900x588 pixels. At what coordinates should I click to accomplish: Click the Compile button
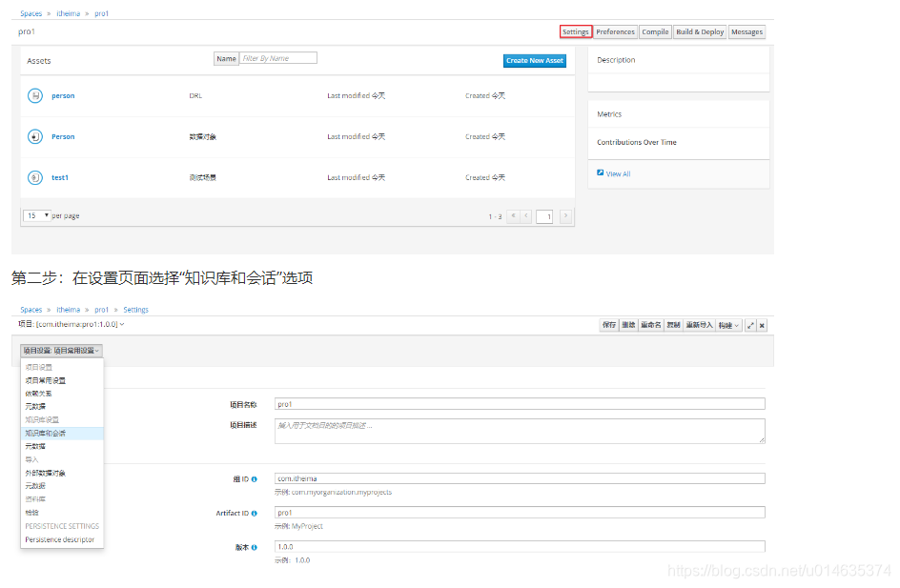click(x=655, y=32)
